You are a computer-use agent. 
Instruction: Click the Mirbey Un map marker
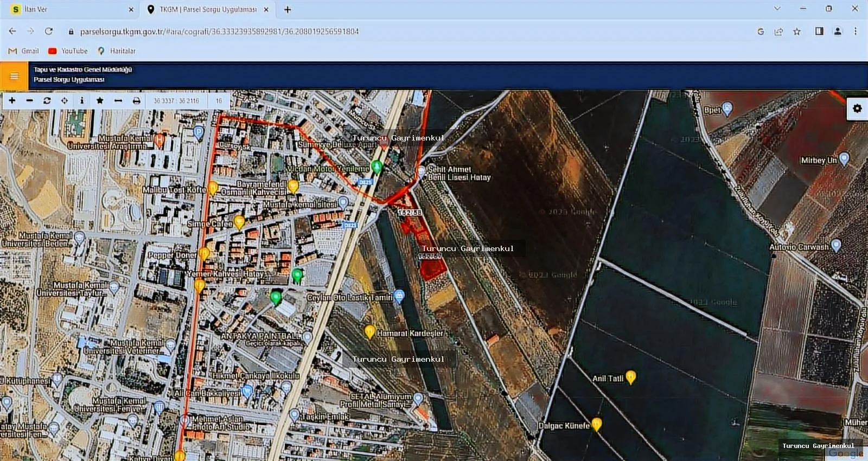pyautogui.click(x=844, y=159)
